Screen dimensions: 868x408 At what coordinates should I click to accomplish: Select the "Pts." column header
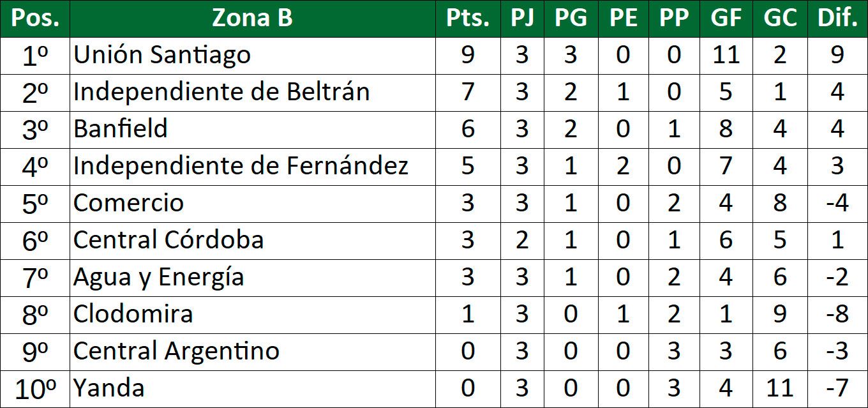click(468, 19)
